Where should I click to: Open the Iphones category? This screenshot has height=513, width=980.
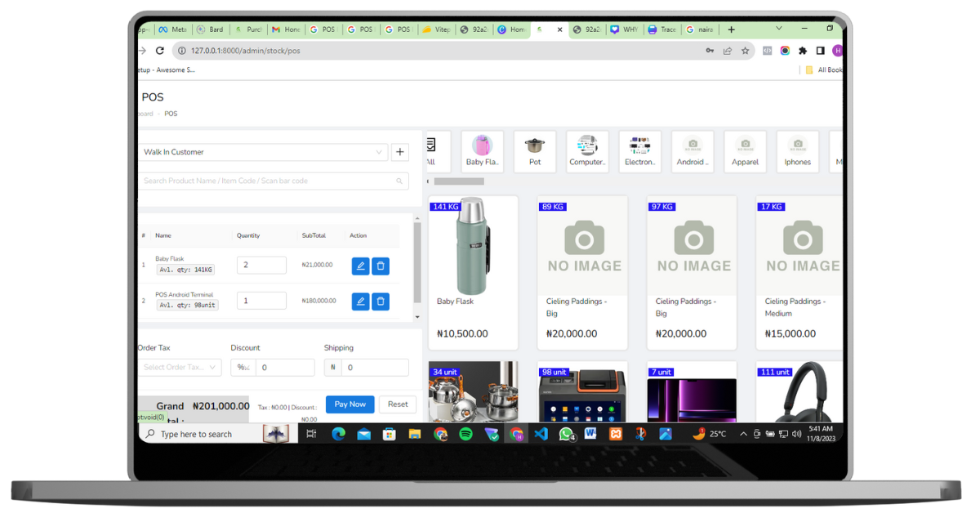click(798, 151)
